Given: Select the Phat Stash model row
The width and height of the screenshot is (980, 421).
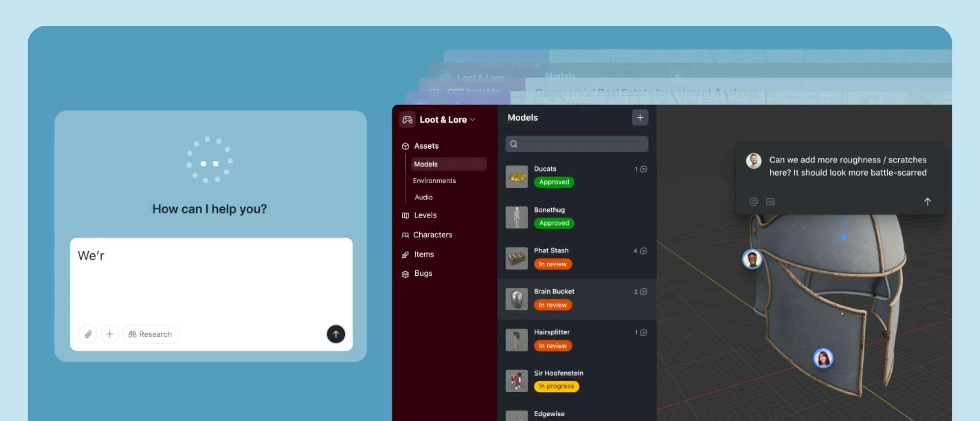Looking at the screenshot, I should coord(577,258).
